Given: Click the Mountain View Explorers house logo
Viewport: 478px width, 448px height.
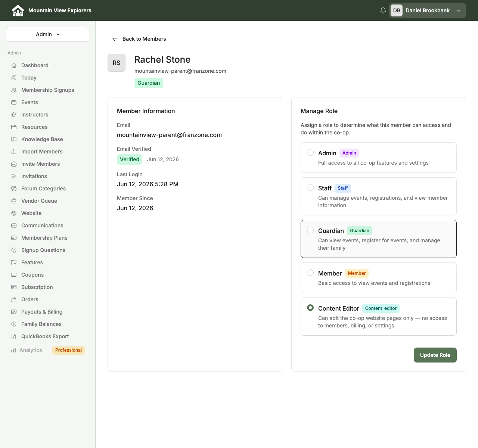Looking at the screenshot, I should pos(18,10).
